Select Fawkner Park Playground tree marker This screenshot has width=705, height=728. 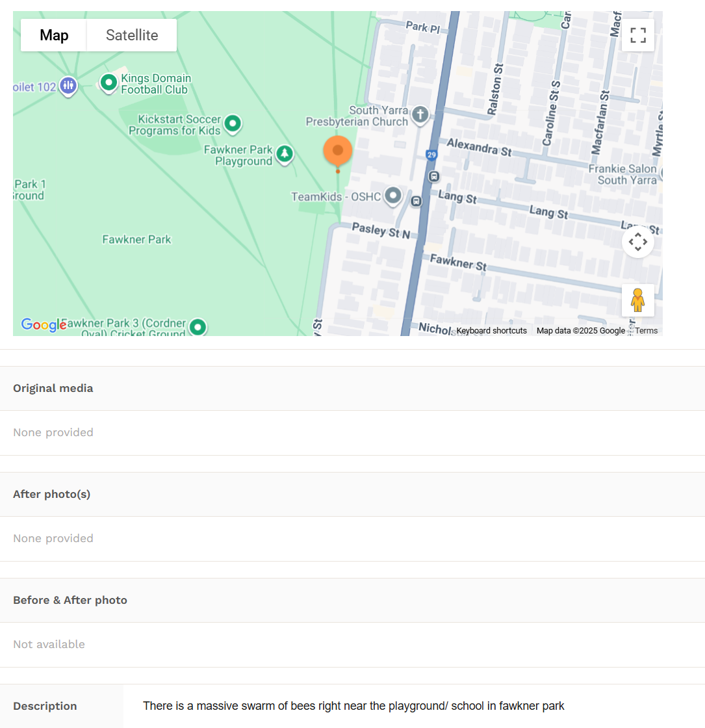(285, 155)
